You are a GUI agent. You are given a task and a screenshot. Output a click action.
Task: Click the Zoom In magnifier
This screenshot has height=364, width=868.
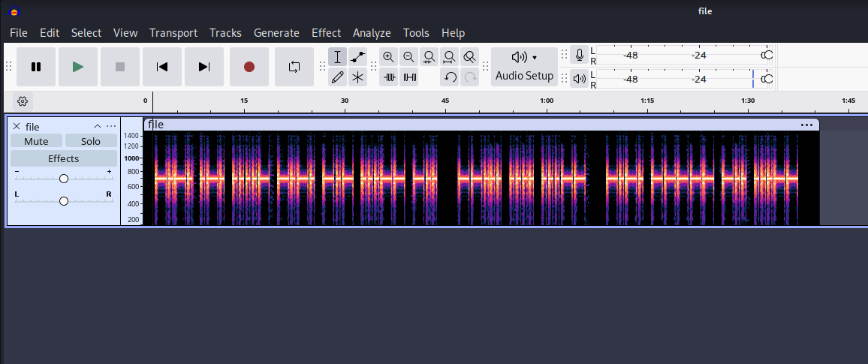click(388, 57)
